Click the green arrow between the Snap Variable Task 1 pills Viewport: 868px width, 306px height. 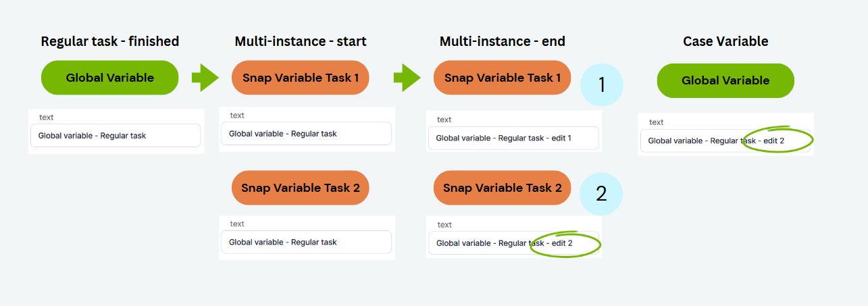(407, 78)
